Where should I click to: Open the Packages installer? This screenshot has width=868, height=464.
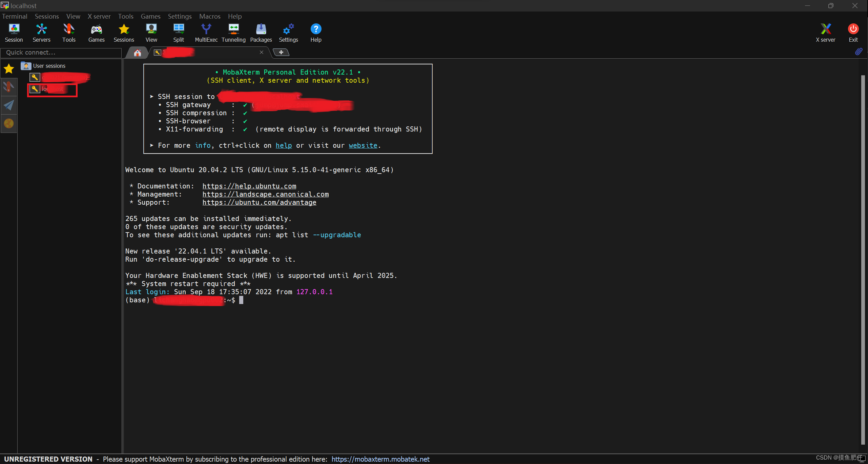(261, 32)
